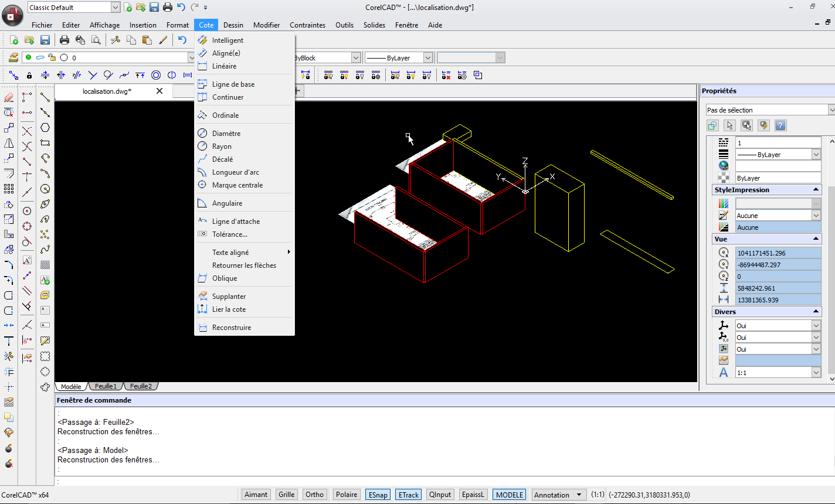Click the Save icon in the standard toolbar

tap(45, 40)
